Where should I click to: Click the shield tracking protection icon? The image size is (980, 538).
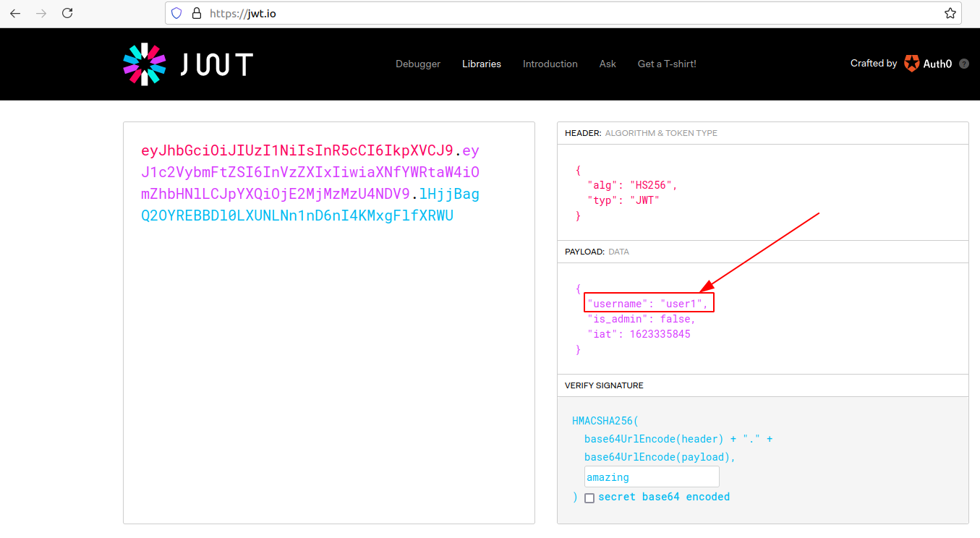point(176,13)
